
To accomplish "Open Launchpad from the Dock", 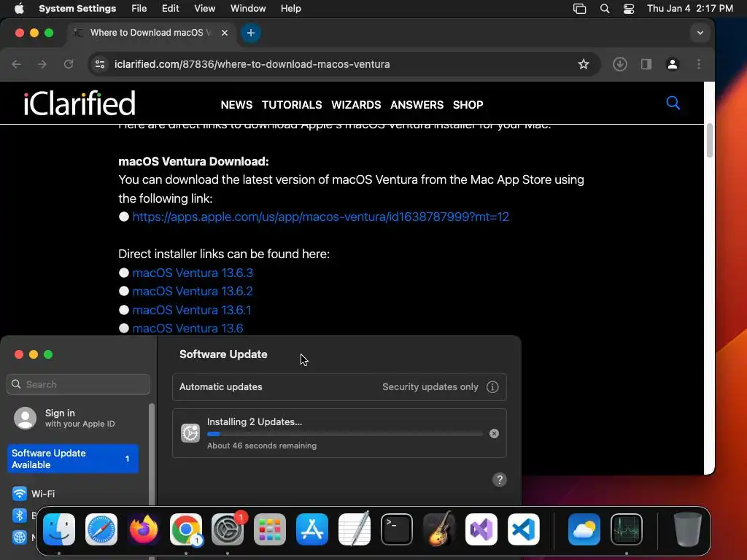I will pyautogui.click(x=270, y=529).
